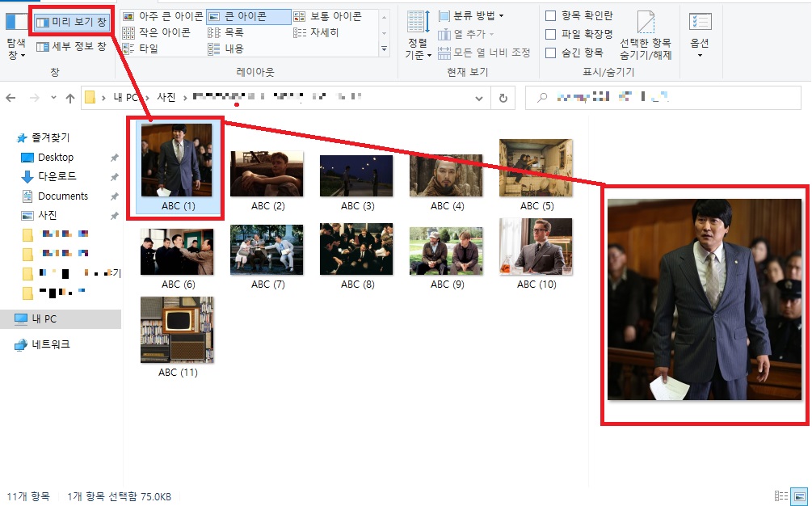Viewport: 812px width, 506px height.
Task: Open the 분류 방법 group-by dropdown
Action: pyautogui.click(x=471, y=16)
